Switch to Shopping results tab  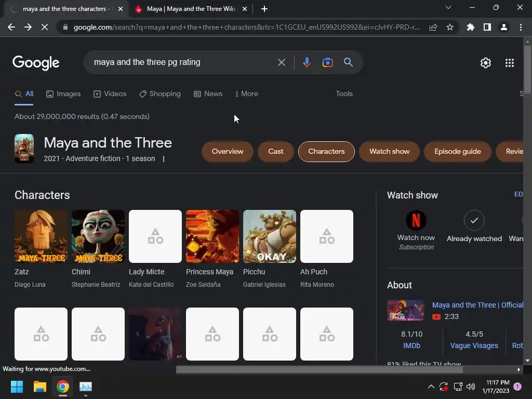160,94
